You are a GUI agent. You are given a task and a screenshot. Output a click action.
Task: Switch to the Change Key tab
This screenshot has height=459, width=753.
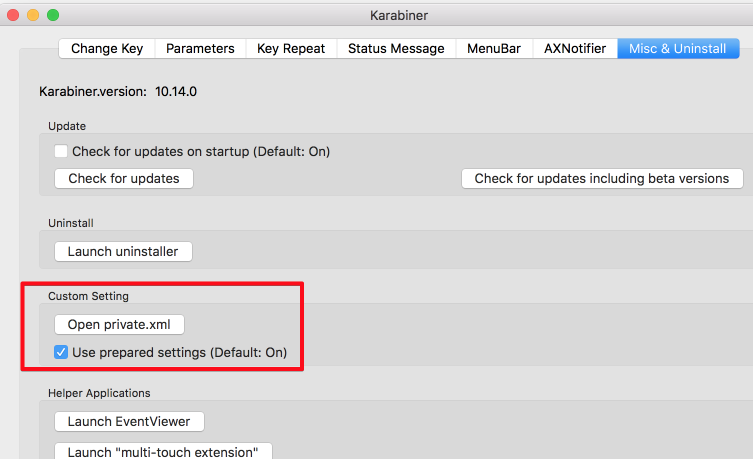click(107, 48)
